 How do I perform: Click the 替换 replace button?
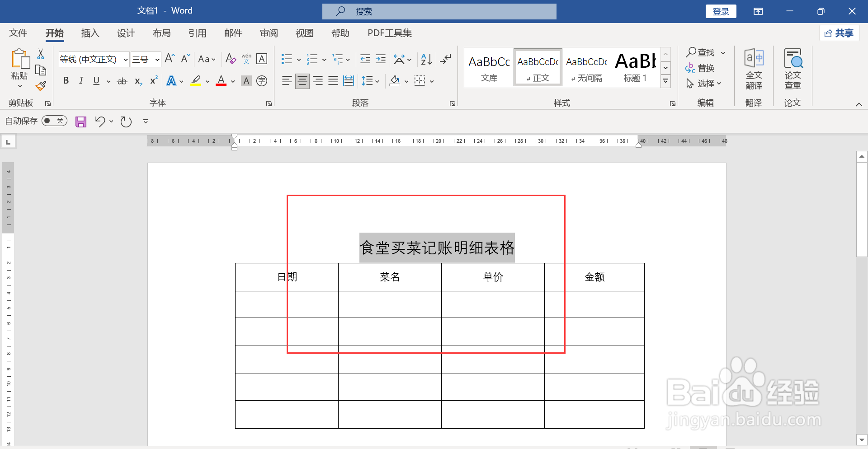point(700,68)
